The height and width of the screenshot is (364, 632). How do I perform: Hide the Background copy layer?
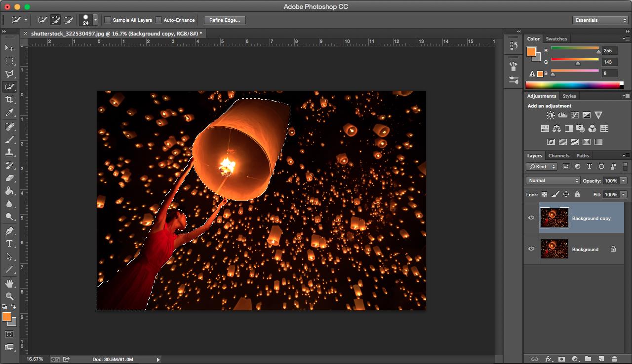pyautogui.click(x=531, y=218)
